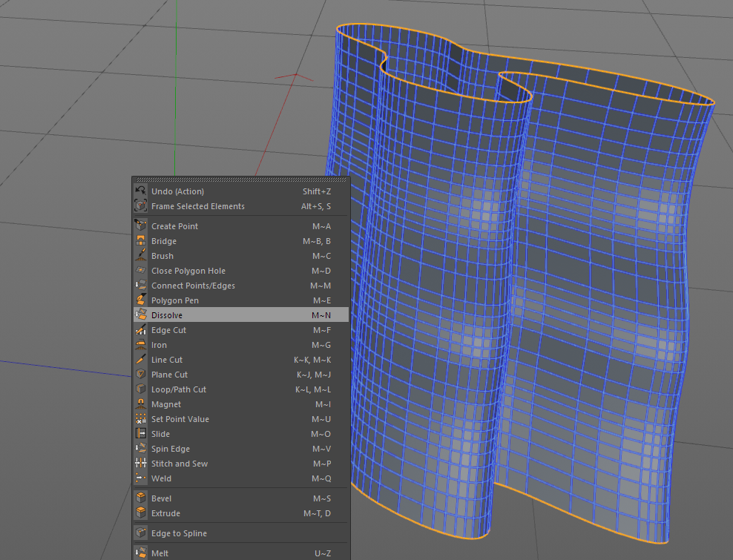Click the Close Polygon Hole icon
The width and height of the screenshot is (733, 560).
coord(141,271)
